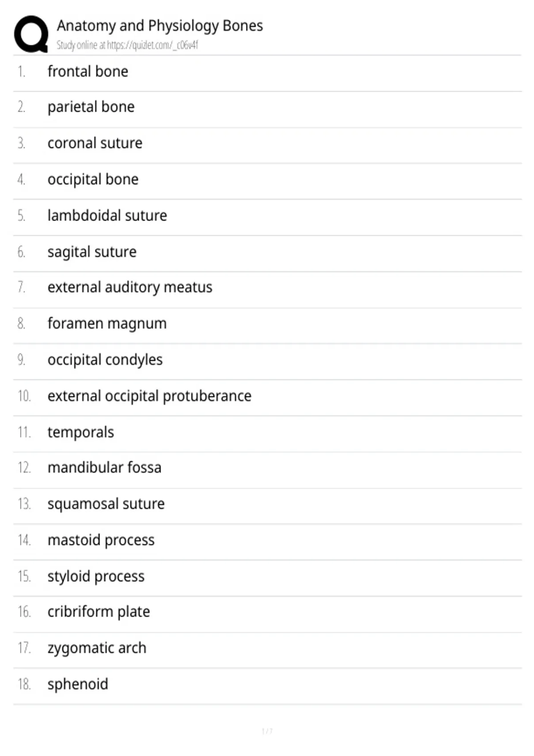The width and height of the screenshot is (534, 756).
Task: Select squamosal suture term
Action: pos(106,504)
